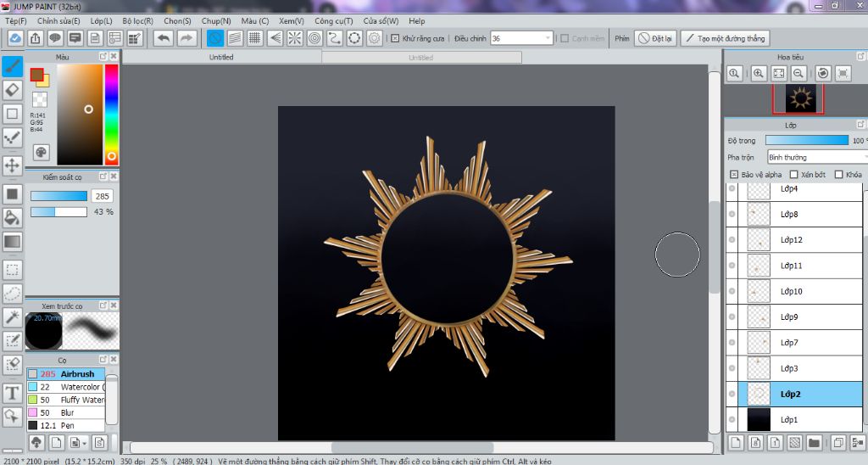Enable the 'Khóa' layer lock checkbox
This screenshot has height=465, width=868.
(x=839, y=174)
